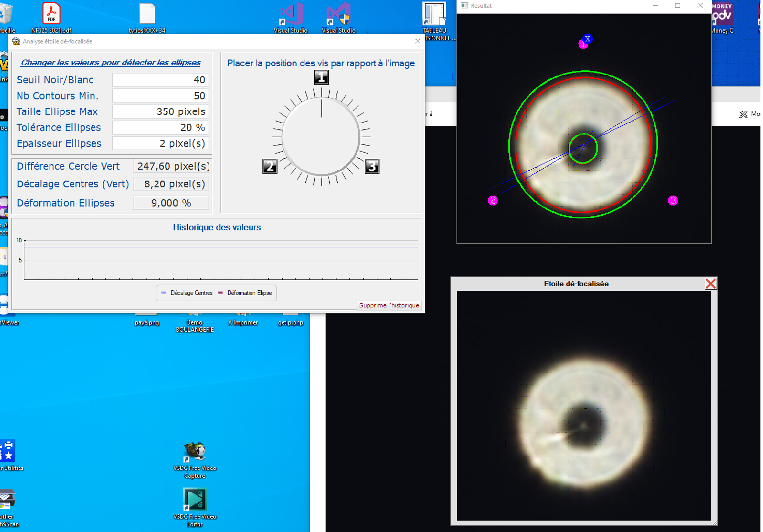Select the Money desktop icon
Viewport: 763px width, 532px height.
point(722,18)
